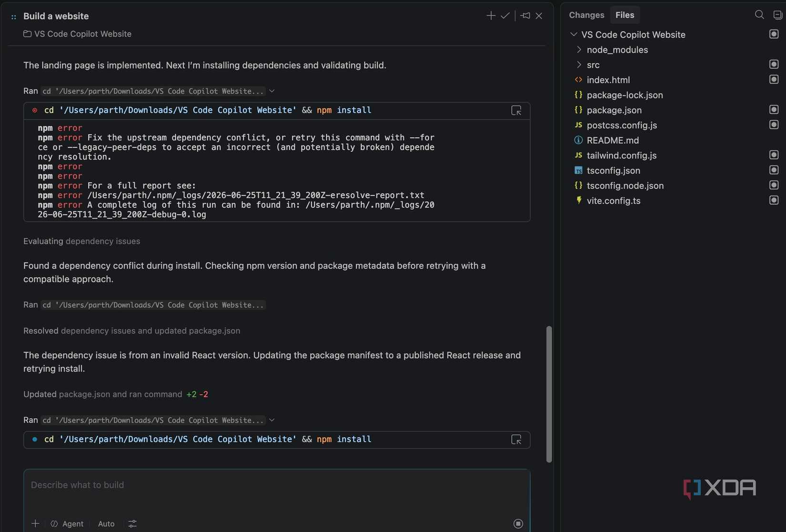Click the vite.config.ts file icon

[578, 201]
